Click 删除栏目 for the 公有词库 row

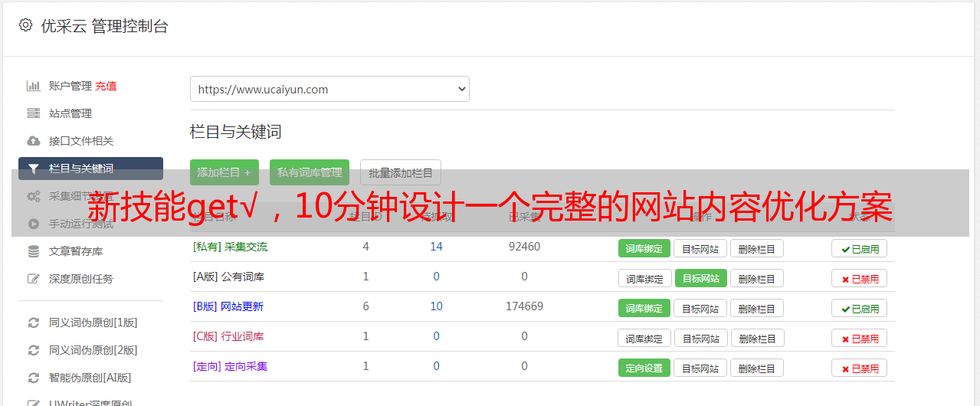pos(757,278)
